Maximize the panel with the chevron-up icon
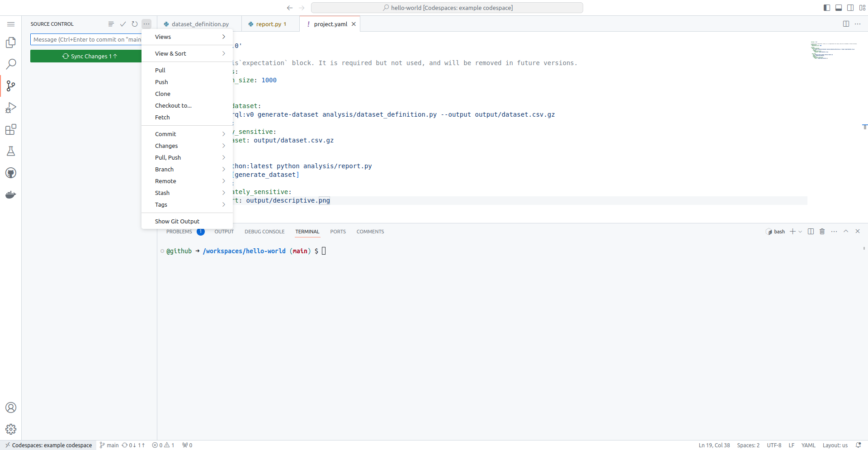The height and width of the screenshot is (450, 868). [x=846, y=232]
